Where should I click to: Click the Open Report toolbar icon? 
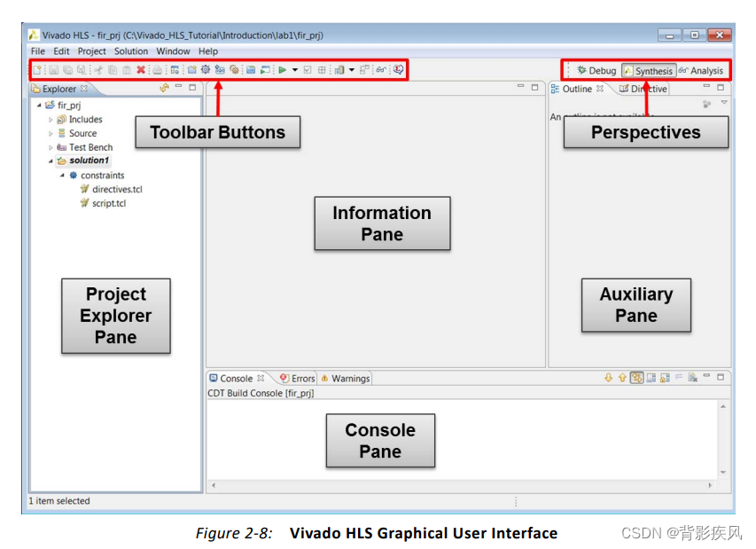pyautogui.click(x=339, y=70)
